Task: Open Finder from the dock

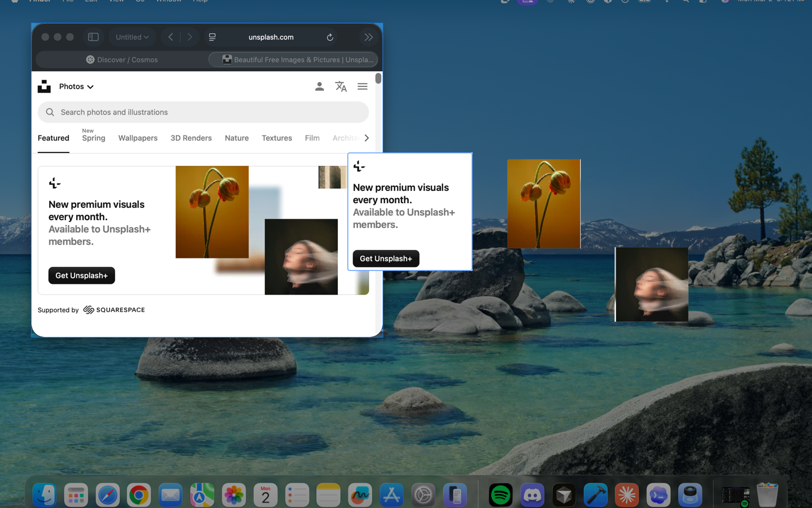Action: (45, 495)
